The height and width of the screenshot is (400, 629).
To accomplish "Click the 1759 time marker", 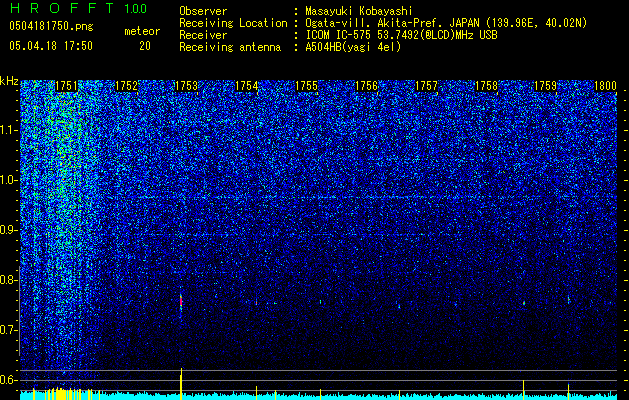I will click(x=546, y=86).
